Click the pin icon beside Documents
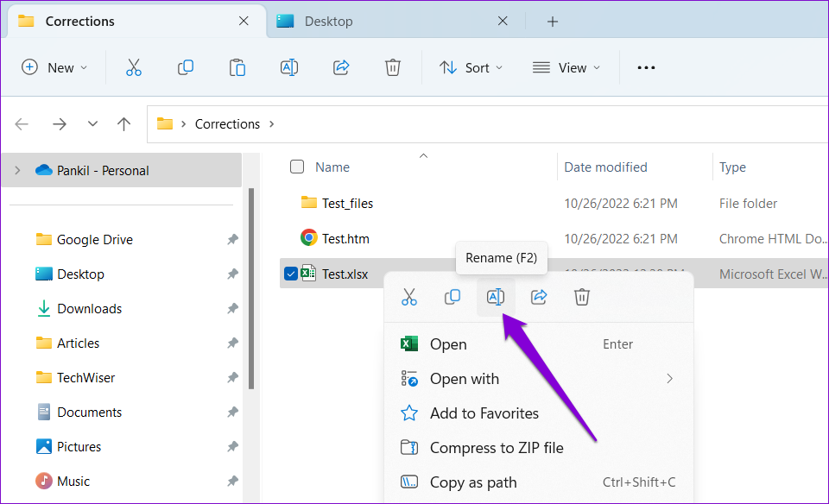The width and height of the screenshot is (829, 504). (232, 412)
